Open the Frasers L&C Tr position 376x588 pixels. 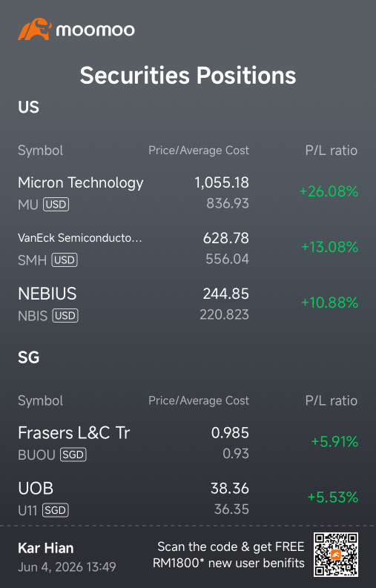188,443
